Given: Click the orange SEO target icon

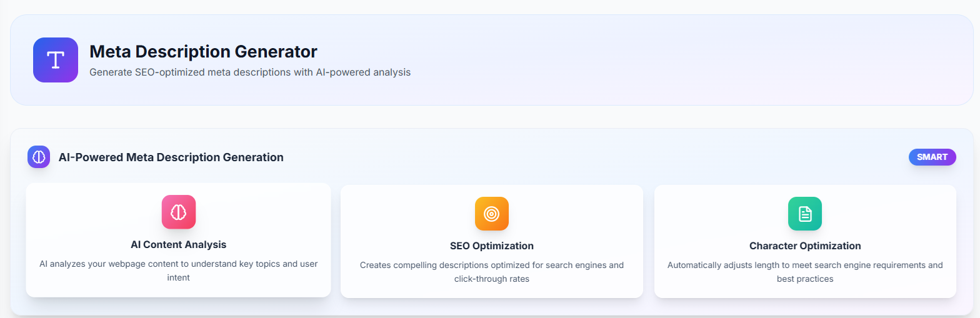Looking at the screenshot, I should tap(492, 214).
